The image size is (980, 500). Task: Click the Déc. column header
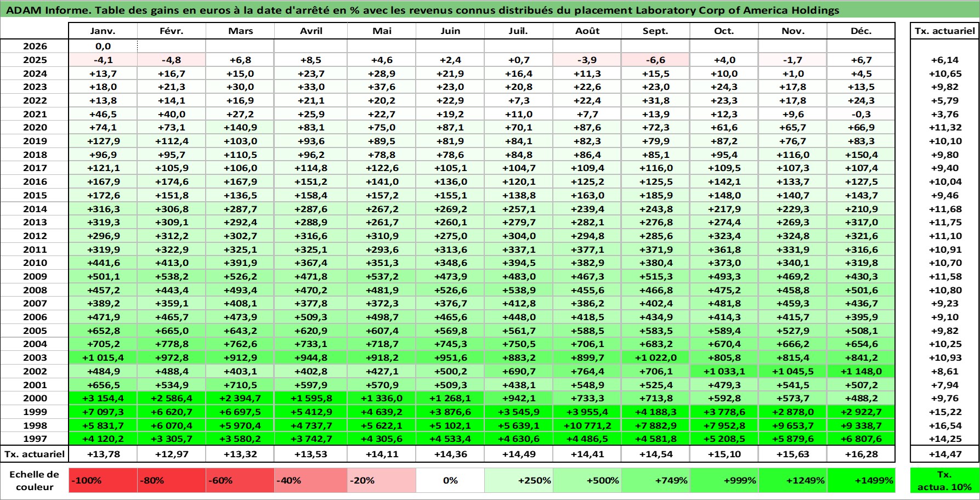[x=861, y=31]
